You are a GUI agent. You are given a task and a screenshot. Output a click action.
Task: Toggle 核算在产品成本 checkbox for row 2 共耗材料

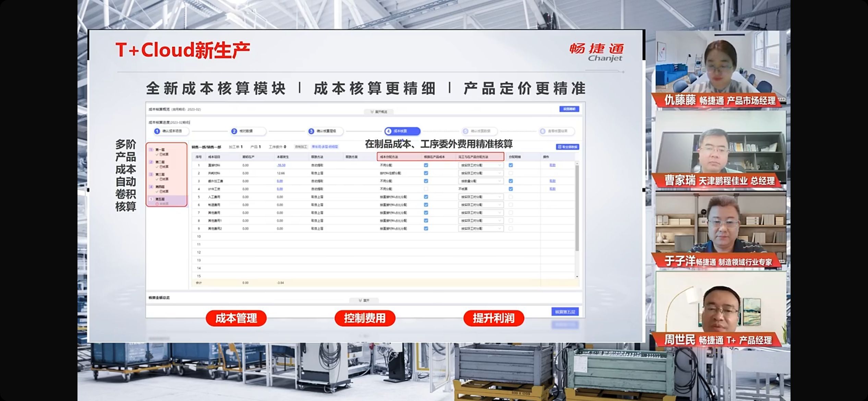coord(426,173)
